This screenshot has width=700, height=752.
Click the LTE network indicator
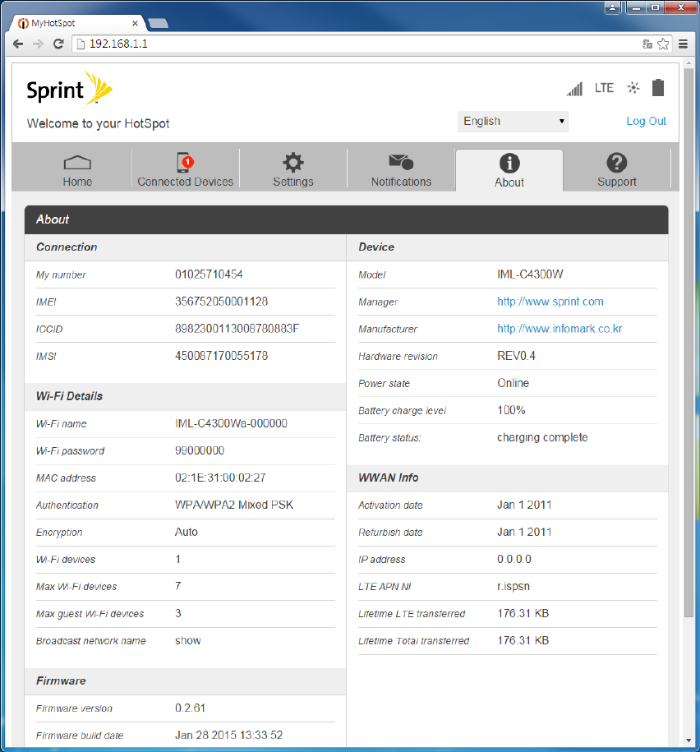pos(604,88)
